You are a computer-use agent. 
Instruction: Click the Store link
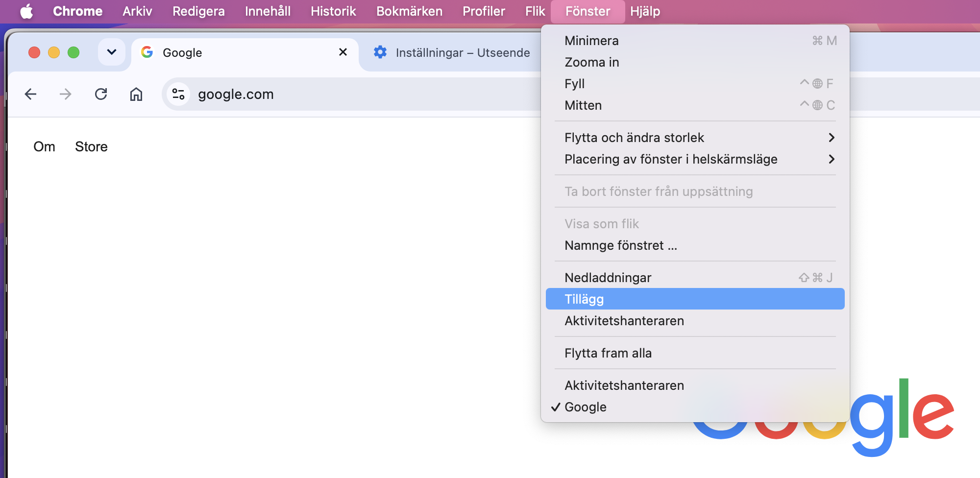(x=91, y=146)
